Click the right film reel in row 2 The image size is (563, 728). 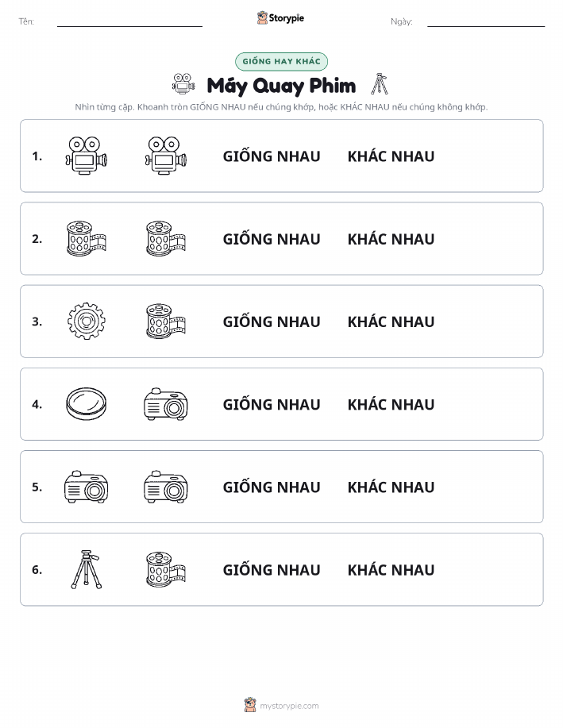point(166,239)
